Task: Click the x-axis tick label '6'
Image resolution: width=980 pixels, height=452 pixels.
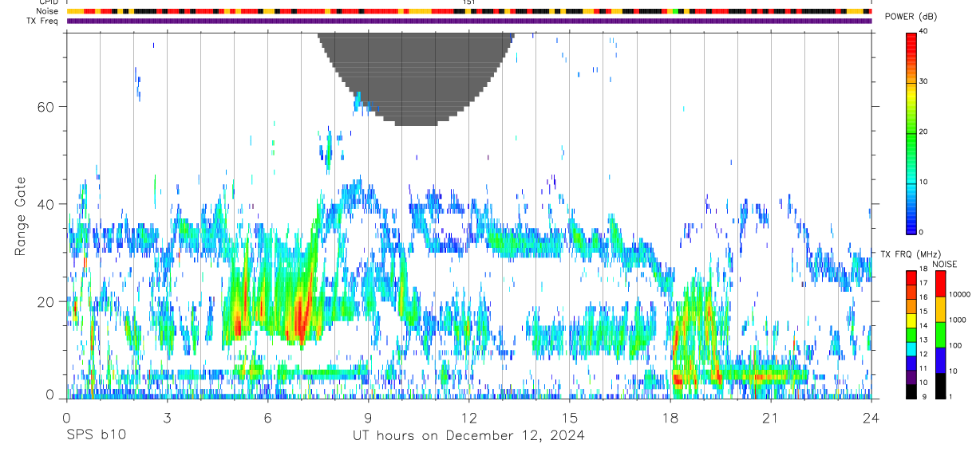Action: [x=267, y=418]
